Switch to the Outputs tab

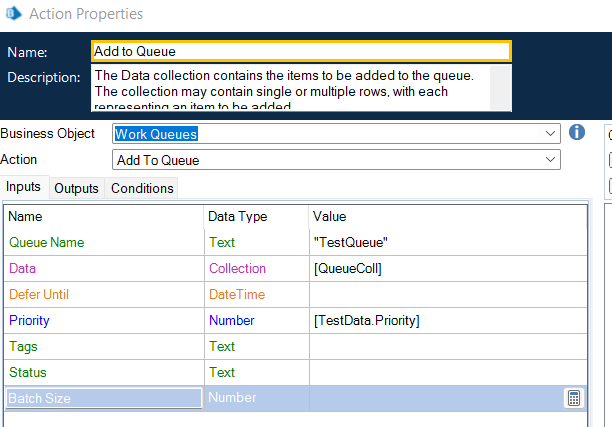pyautogui.click(x=76, y=188)
